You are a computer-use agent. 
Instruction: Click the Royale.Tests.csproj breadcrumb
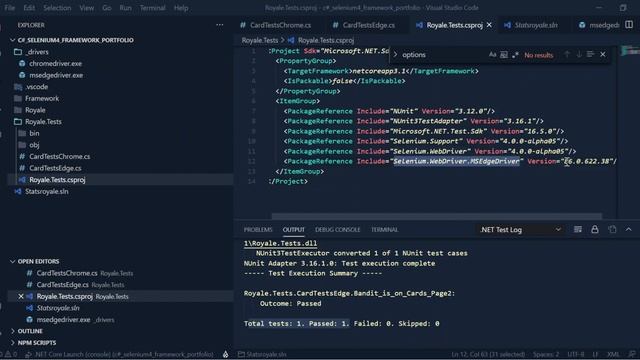pyautogui.click(x=326, y=40)
